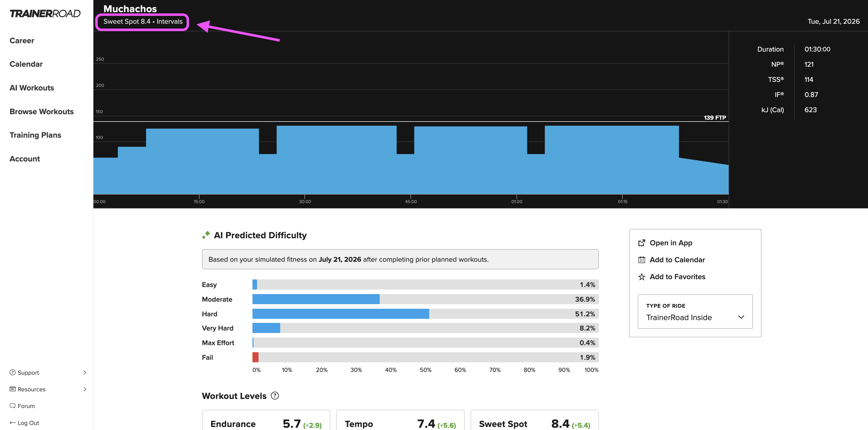This screenshot has width=868, height=430.
Task: Click the Moderate 36.9% bar
Action: point(425,299)
